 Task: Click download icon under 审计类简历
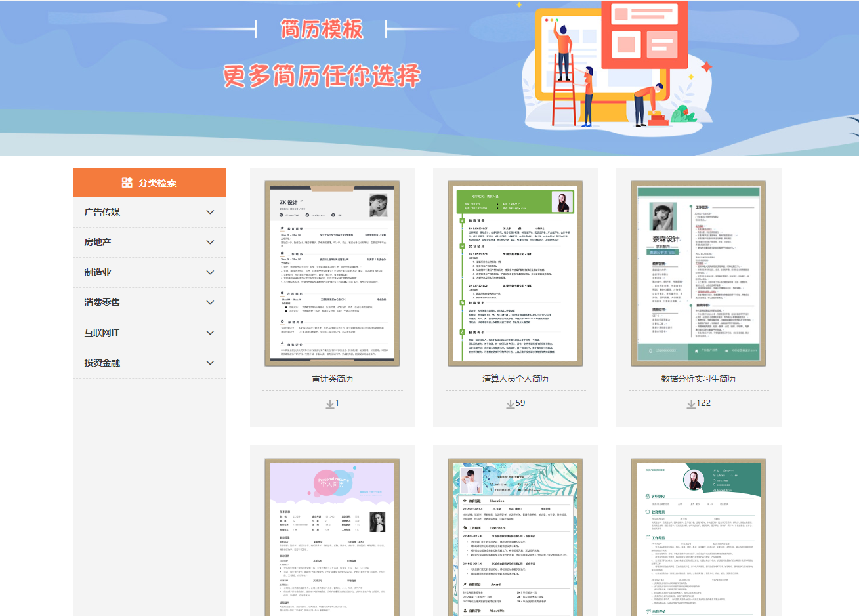click(330, 403)
